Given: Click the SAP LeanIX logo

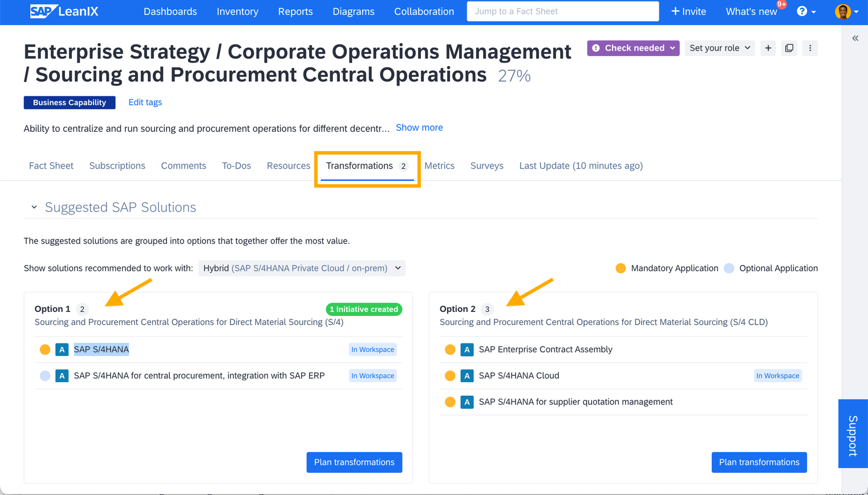Looking at the screenshot, I should 64,11.
